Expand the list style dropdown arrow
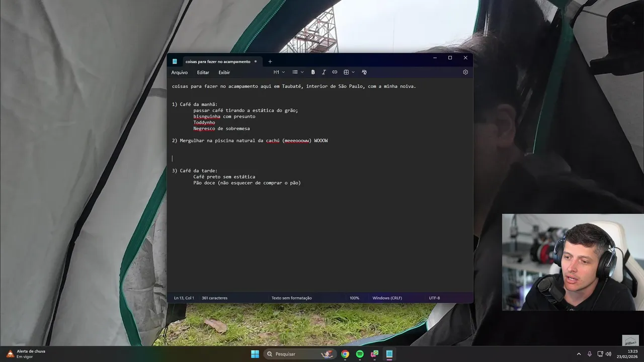 [302, 72]
